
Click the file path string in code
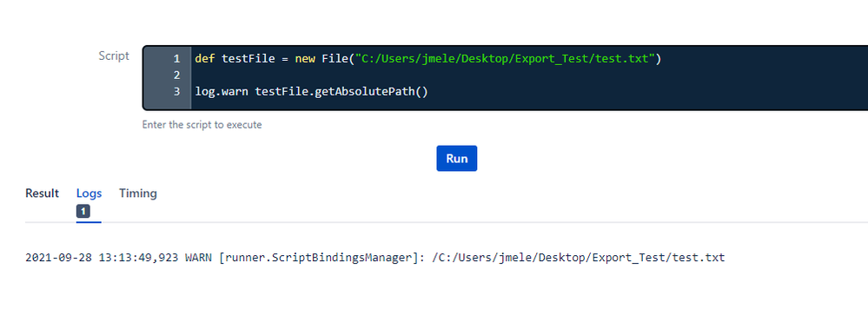point(505,59)
